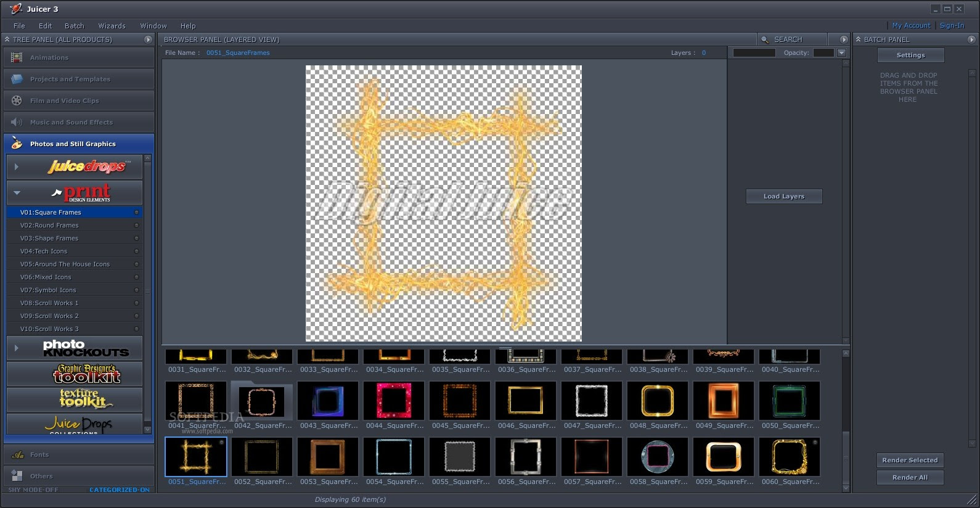This screenshot has width=980, height=508.
Task: Collapse Tree Panel using double chevron
Action: tap(7, 39)
